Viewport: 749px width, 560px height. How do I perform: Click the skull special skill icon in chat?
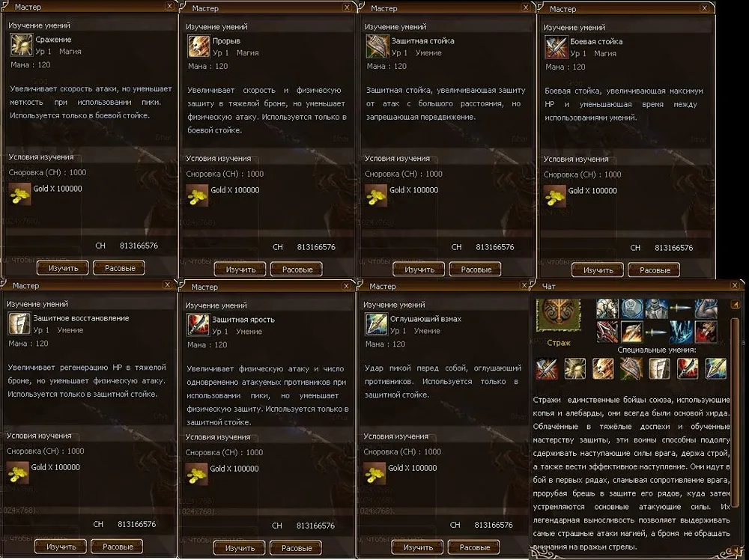point(603,368)
